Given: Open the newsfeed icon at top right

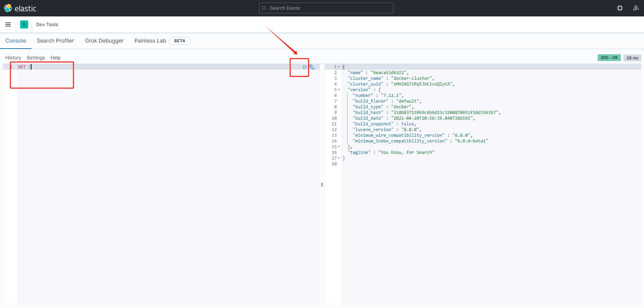Looking at the screenshot, I should 636,8.
